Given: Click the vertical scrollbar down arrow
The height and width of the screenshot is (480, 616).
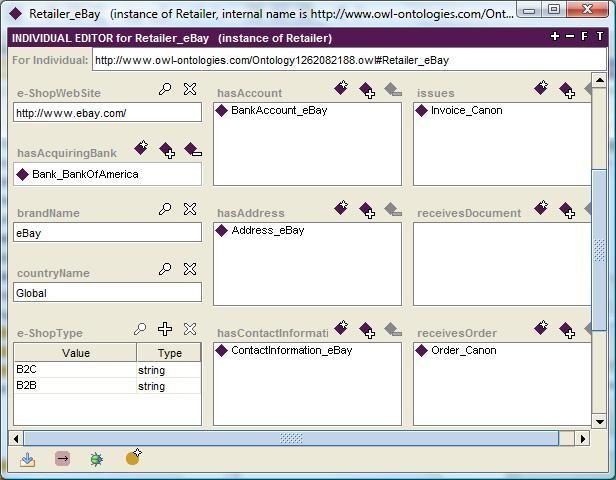Looking at the screenshot, I should (x=600, y=422).
